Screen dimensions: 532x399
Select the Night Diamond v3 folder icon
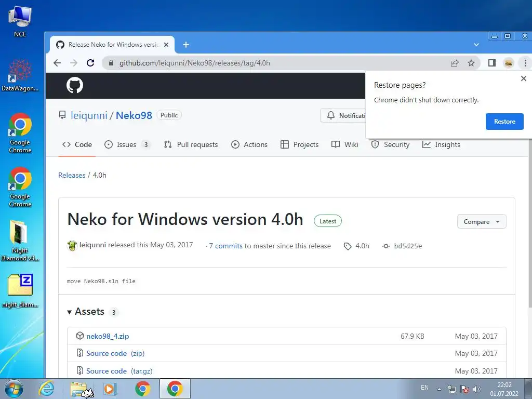(20, 241)
